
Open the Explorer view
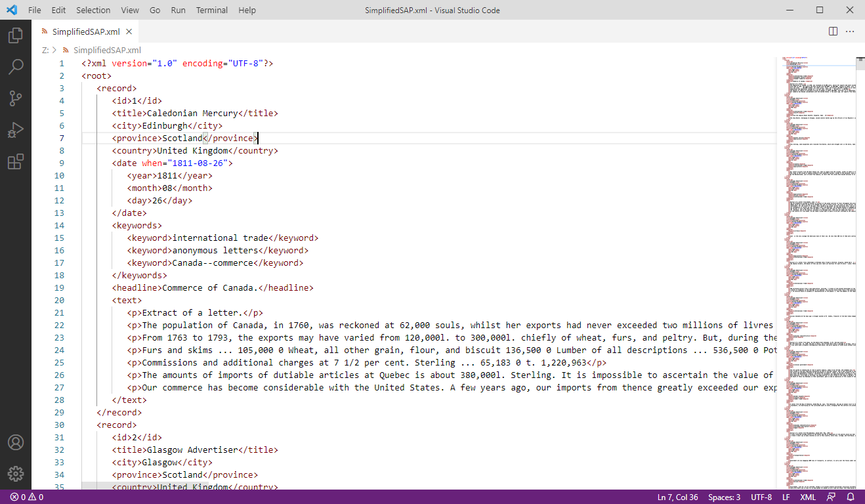tap(16, 35)
